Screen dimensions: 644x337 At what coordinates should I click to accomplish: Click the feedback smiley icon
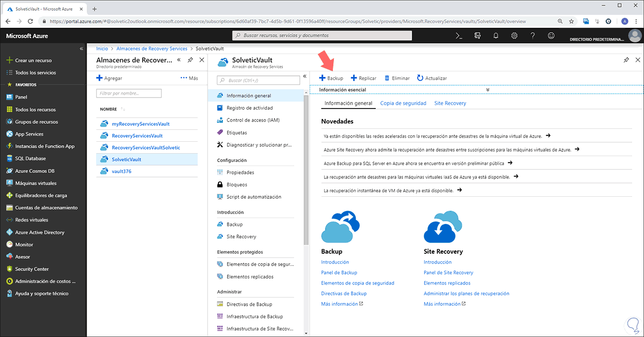[551, 36]
